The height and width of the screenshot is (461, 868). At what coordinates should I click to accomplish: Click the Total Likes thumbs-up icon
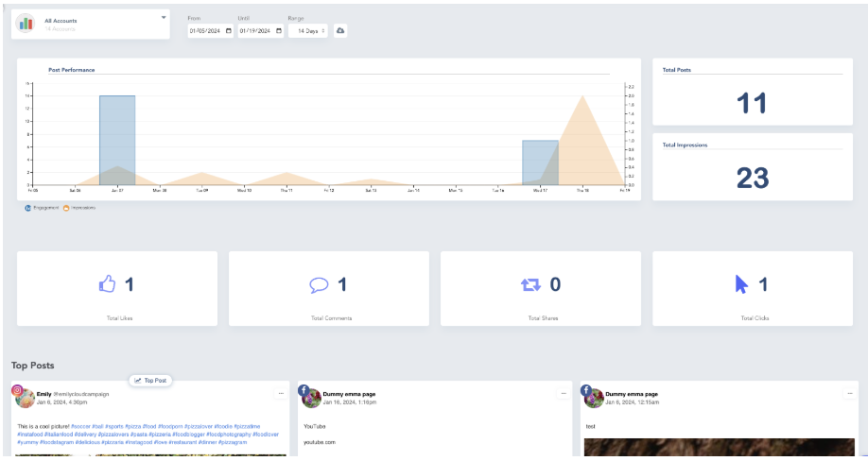click(108, 284)
